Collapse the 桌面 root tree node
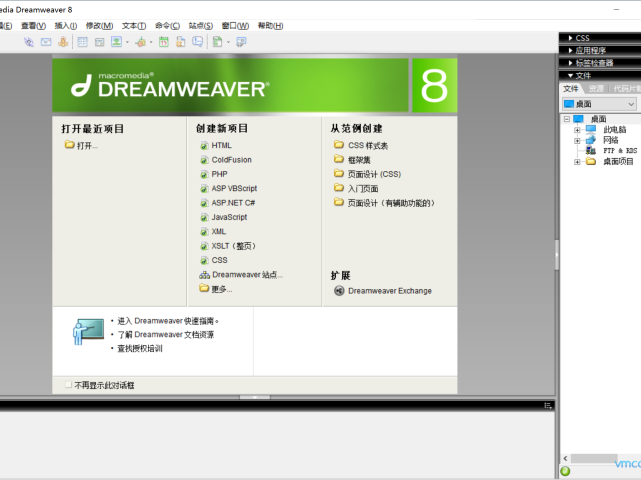Screen dimensions: 641x480 567,119
